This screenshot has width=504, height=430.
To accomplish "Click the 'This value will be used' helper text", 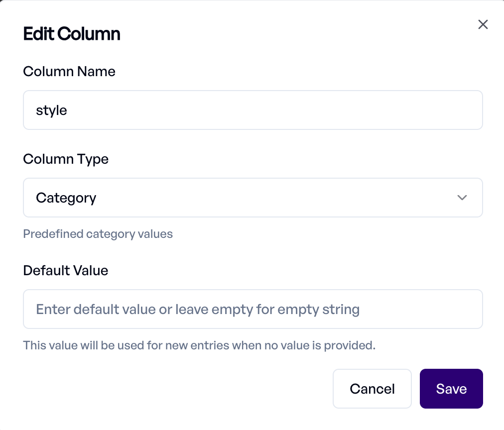I will (199, 345).
